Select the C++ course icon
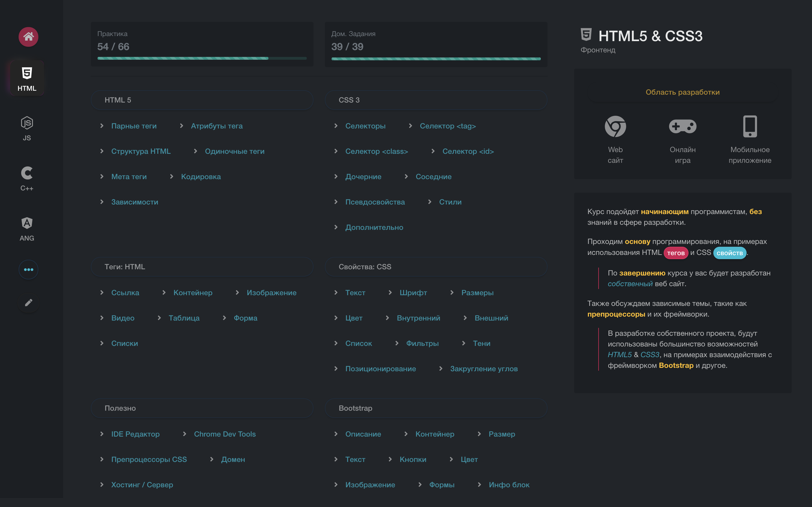812x507 pixels. coord(27,178)
